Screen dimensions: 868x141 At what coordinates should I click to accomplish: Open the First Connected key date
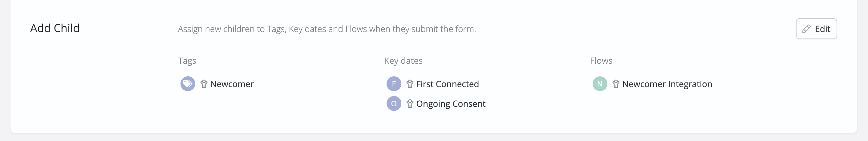click(448, 84)
